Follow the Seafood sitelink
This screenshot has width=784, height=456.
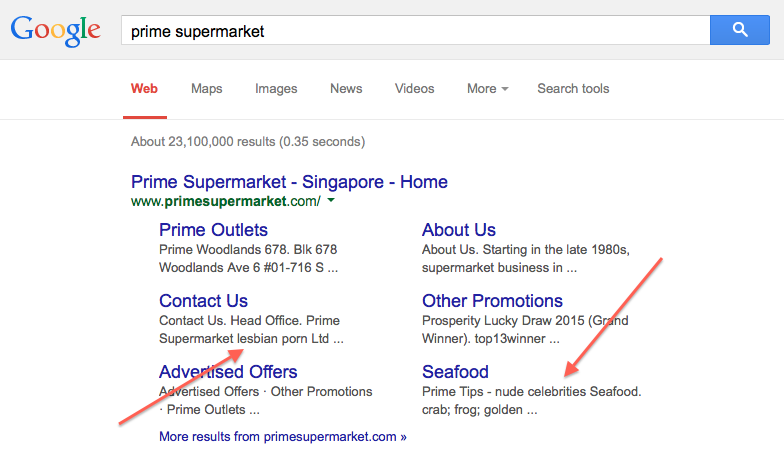pyautogui.click(x=455, y=372)
